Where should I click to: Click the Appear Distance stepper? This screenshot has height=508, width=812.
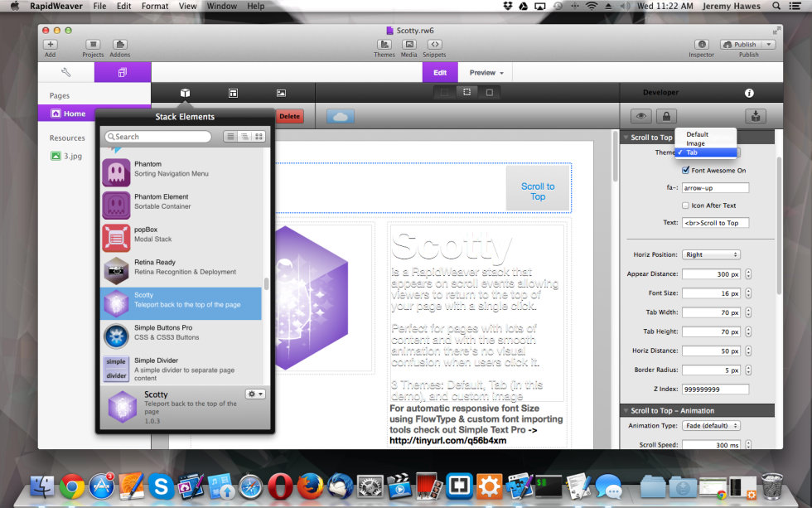coord(748,274)
